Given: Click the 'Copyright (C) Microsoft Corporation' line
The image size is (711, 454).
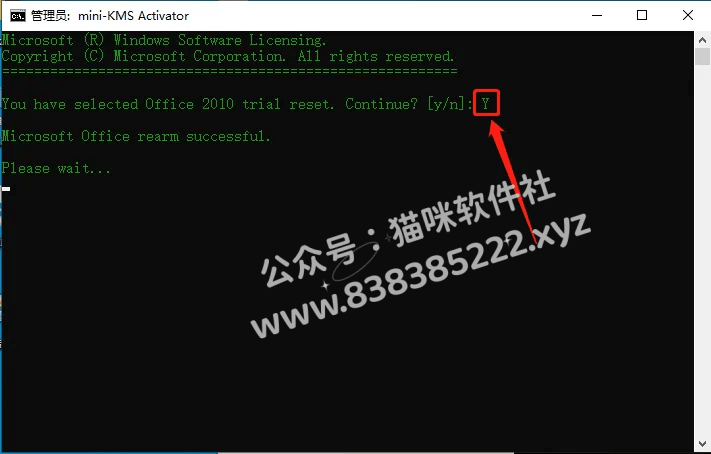Looking at the screenshot, I should (144, 56).
